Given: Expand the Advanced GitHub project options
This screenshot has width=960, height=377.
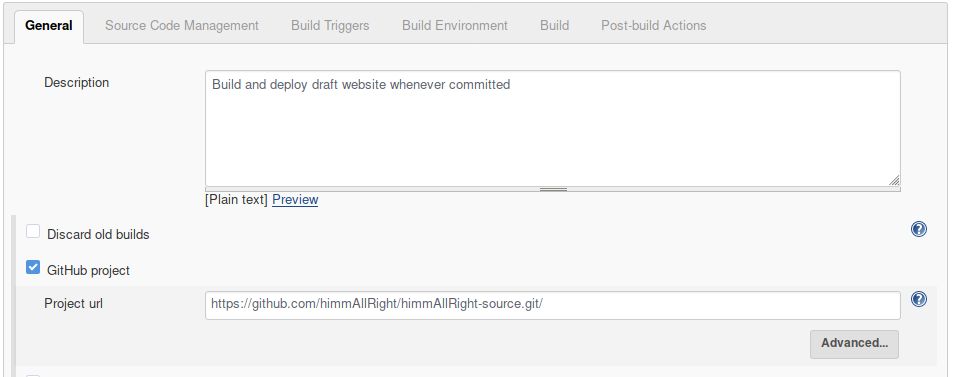Looking at the screenshot, I should pyautogui.click(x=854, y=344).
